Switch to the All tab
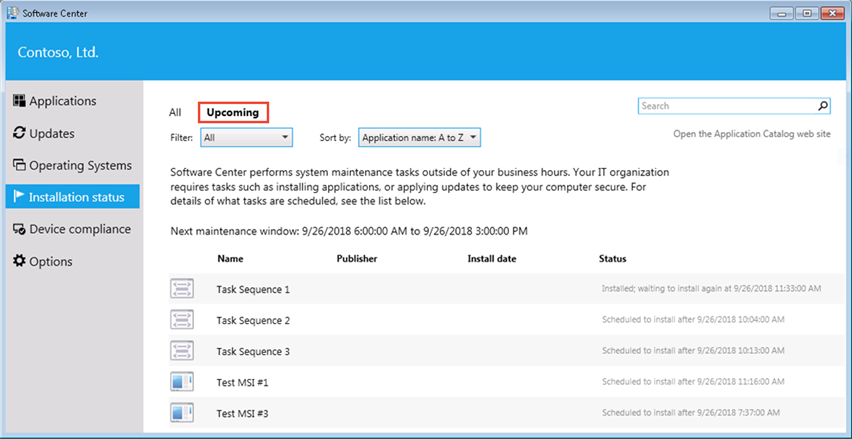 [x=175, y=112]
